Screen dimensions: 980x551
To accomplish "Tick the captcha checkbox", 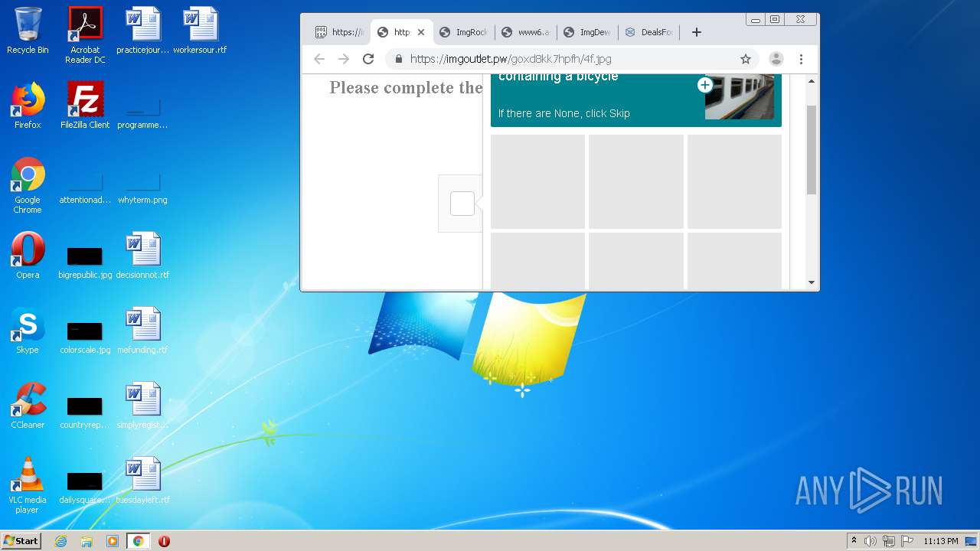I will (x=462, y=204).
